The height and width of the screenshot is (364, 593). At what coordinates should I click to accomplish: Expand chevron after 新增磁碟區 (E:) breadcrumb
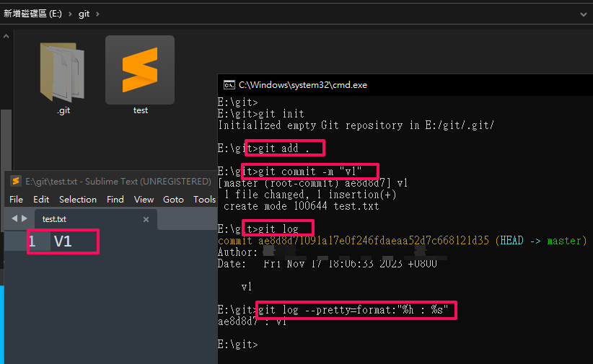70,14
